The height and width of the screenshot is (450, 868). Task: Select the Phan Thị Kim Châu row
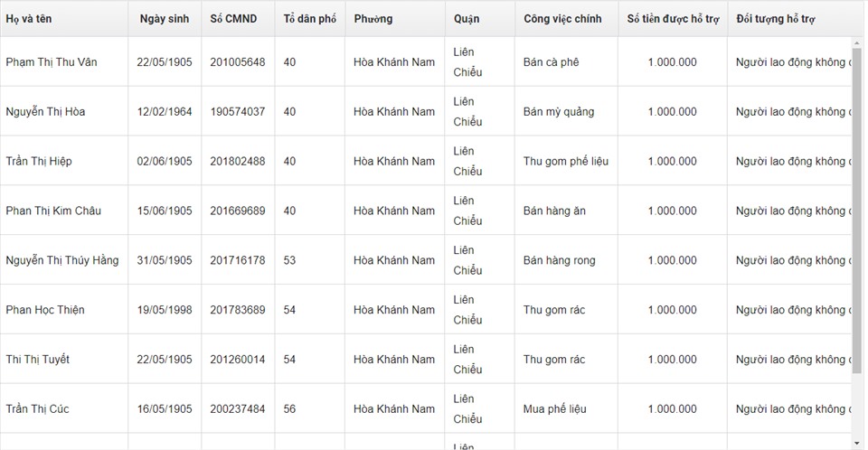pos(426,211)
